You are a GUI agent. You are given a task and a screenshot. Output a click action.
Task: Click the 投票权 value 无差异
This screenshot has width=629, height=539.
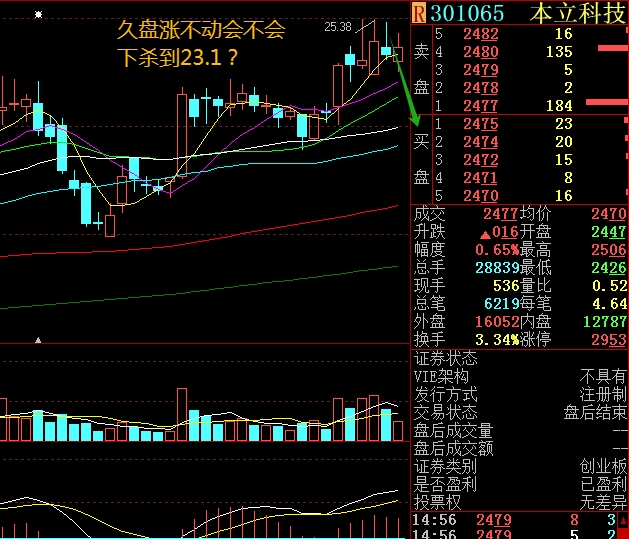(x=603, y=503)
